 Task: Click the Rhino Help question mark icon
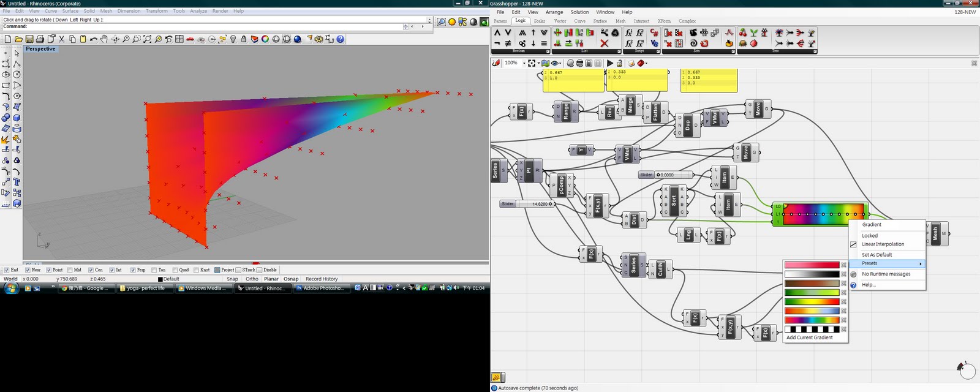click(341, 39)
